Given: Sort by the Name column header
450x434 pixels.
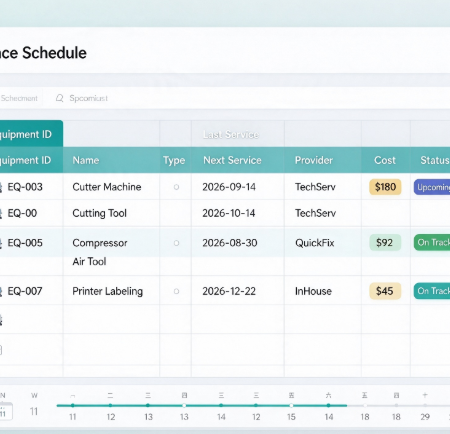Looking at the screenshot, I should pyautogui.click(x=86, y=160).
